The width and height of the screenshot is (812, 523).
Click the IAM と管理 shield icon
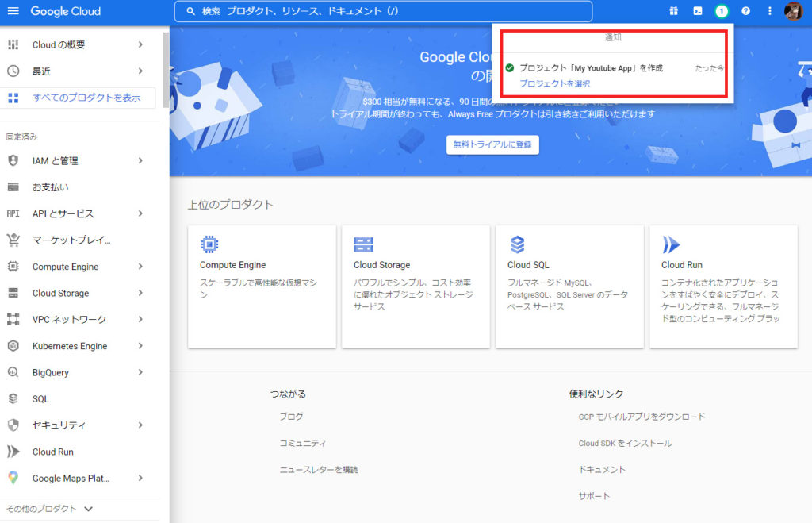pyautogui.click(x=13, y=160)
